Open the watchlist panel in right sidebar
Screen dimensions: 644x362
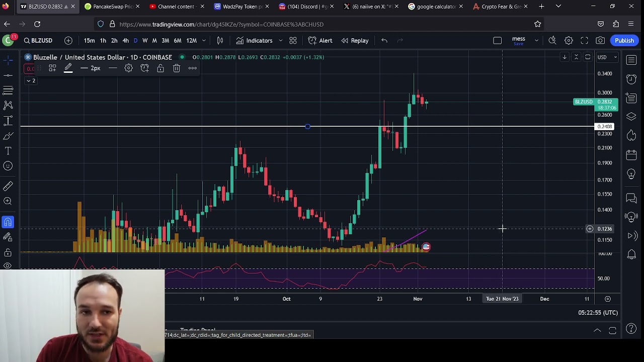[x=631, y=60]
